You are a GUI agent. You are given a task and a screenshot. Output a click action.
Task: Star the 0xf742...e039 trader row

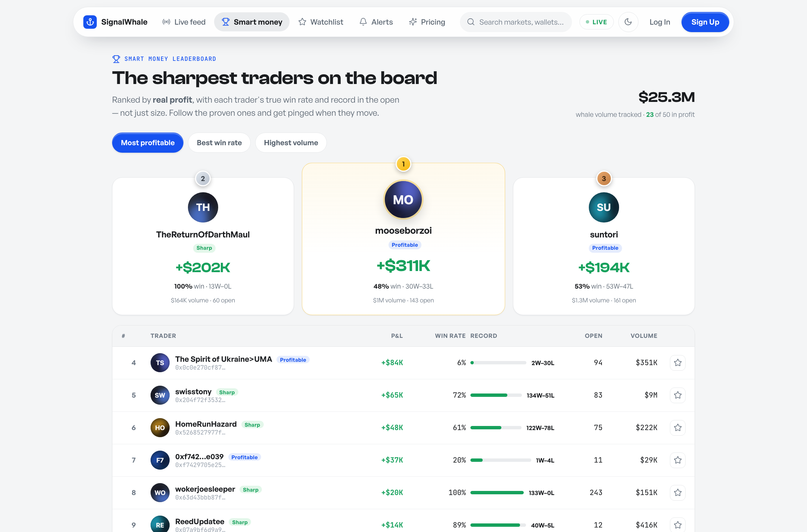[x=678, y=460]
